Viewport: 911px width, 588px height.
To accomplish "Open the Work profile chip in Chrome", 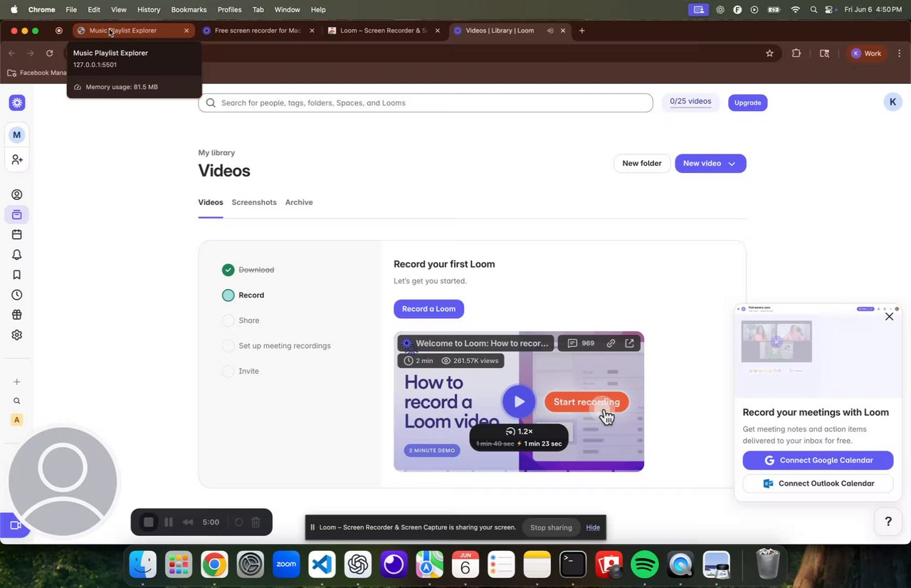I will pyautogui.click(x=867, y=53).
